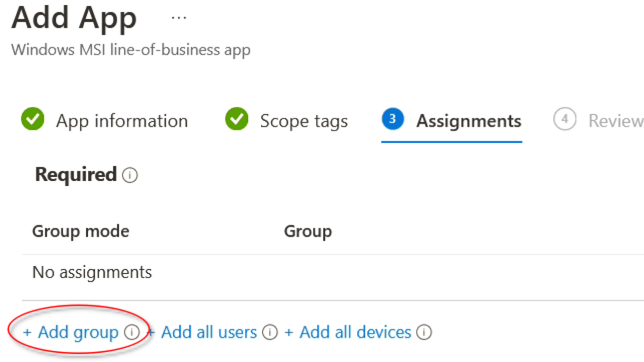Click the info icon beside Add all users
Screen dimensions: 644x362
pos(270,332)
